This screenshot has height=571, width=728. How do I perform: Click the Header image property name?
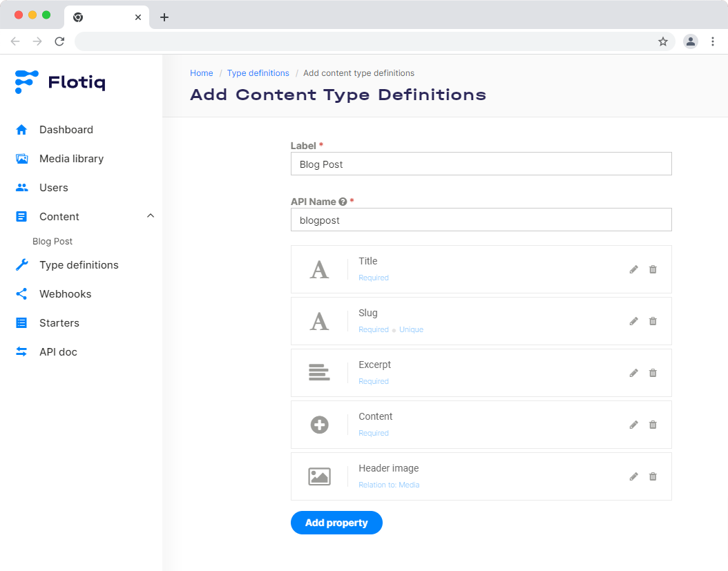(389, 468)
